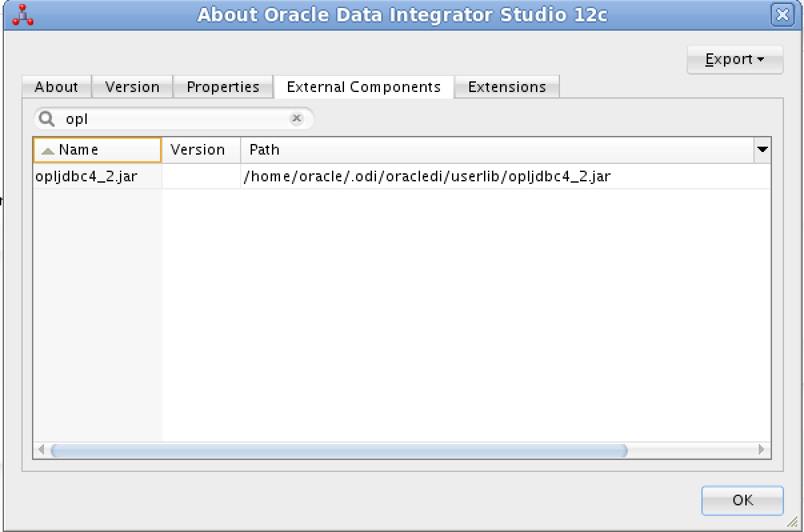
Task: Click the horizontal scrollbar track
Action: (400, 451)
